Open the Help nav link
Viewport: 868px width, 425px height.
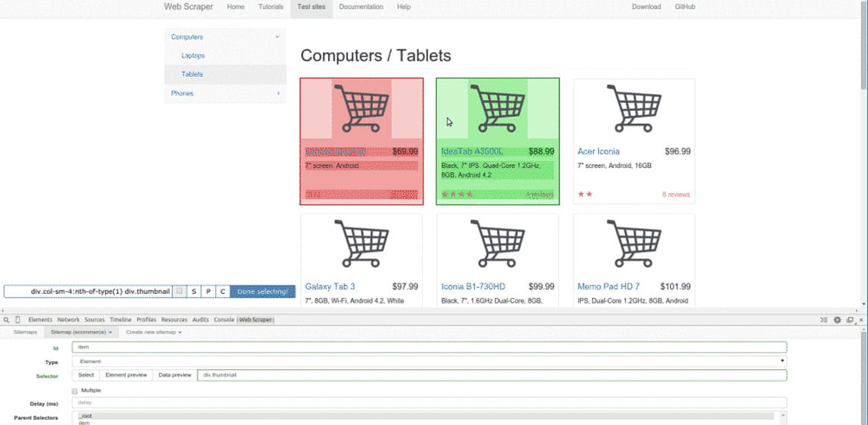(403, 7)
